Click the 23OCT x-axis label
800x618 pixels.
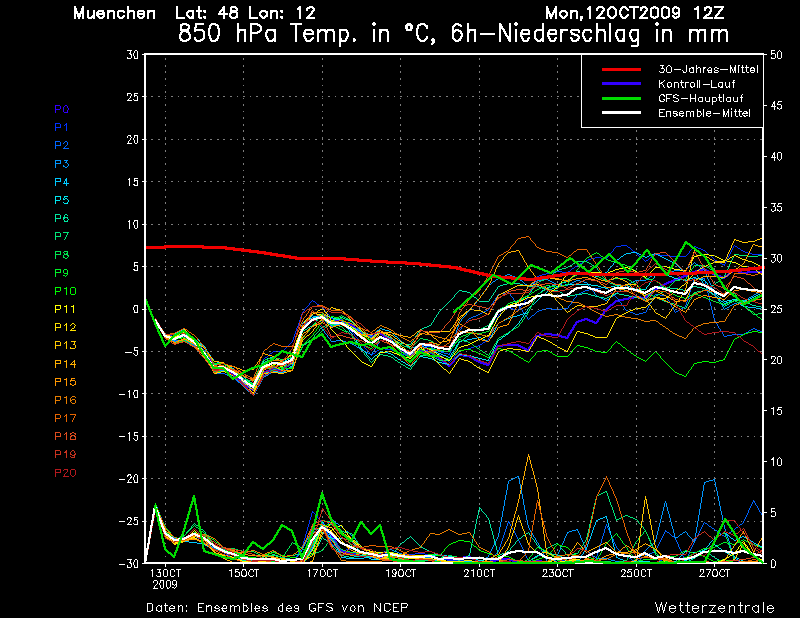pyautogui.click(x=558, y=573)
